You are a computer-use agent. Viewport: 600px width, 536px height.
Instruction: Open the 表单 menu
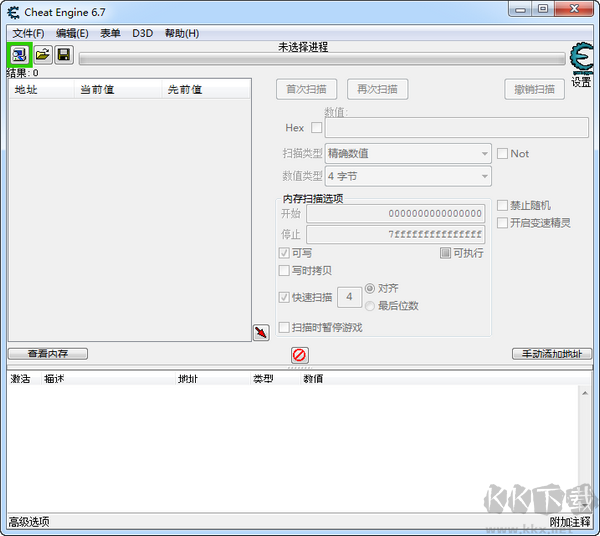pos(110,34)
